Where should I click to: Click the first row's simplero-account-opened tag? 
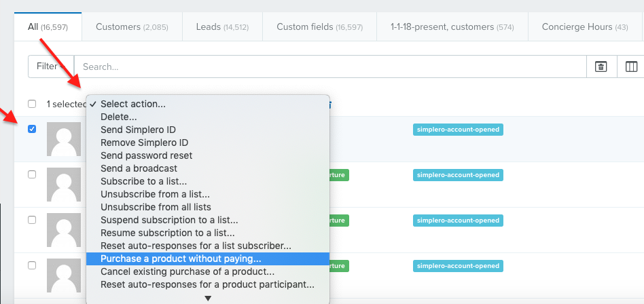pos(457,130)
